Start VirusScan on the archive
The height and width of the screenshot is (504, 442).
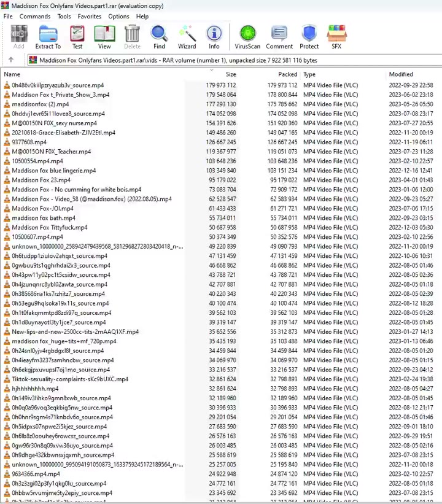(247, 37)
